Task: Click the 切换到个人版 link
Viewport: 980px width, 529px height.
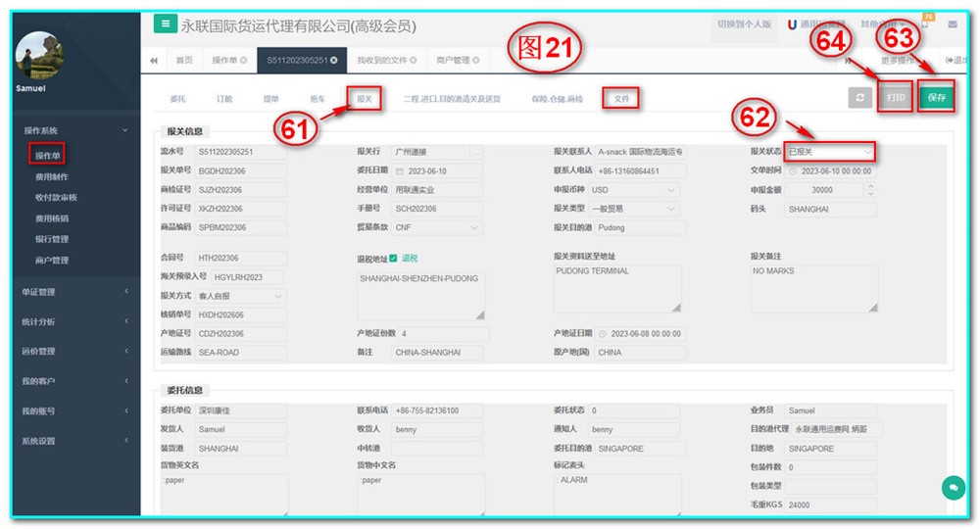Action: (745, 24)
